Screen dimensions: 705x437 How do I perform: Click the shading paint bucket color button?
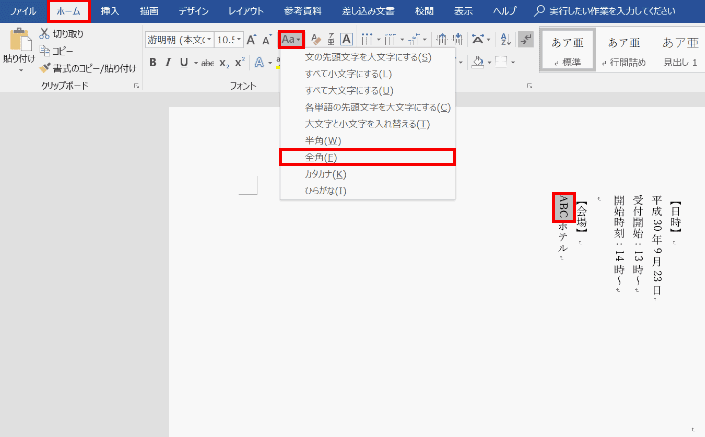479,62
